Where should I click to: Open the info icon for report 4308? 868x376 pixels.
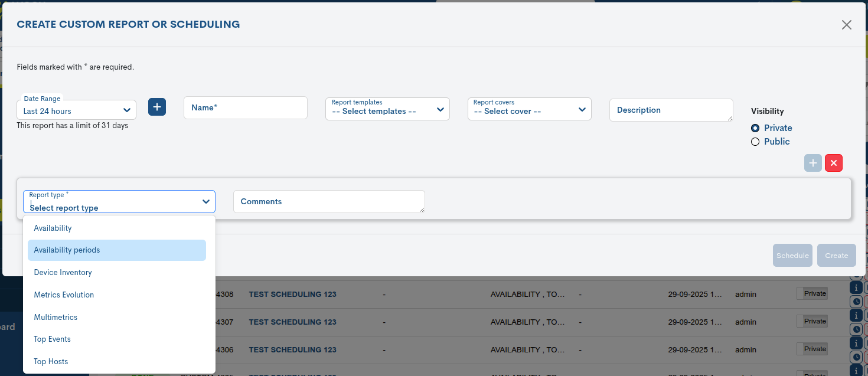856,287
